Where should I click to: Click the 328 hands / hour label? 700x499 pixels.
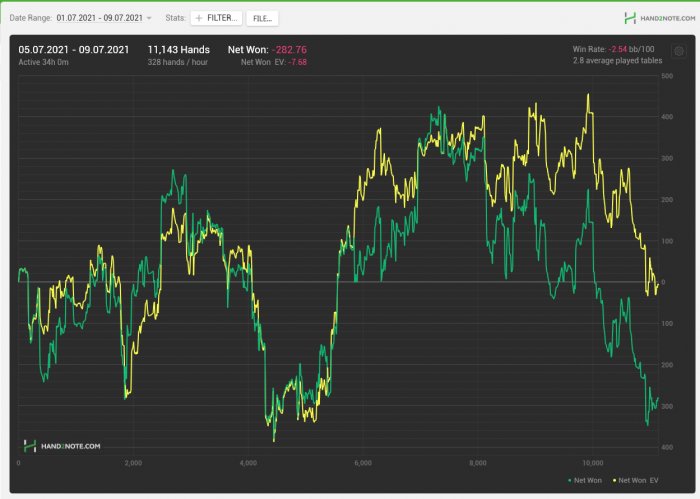point(178,62)
